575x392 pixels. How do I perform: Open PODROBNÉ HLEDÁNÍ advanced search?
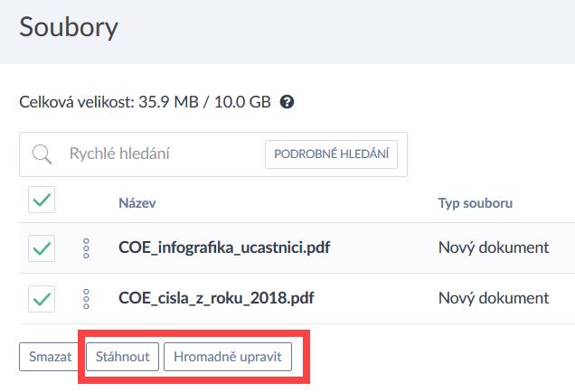pyautogui.click(x=331, y=154)
